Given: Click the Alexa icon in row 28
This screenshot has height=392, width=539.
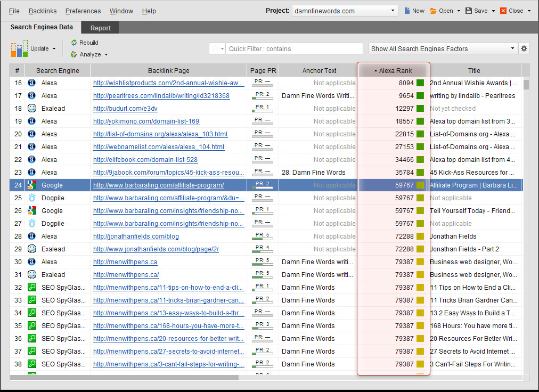Looking at the screenshot, I should tap(31, 236).
